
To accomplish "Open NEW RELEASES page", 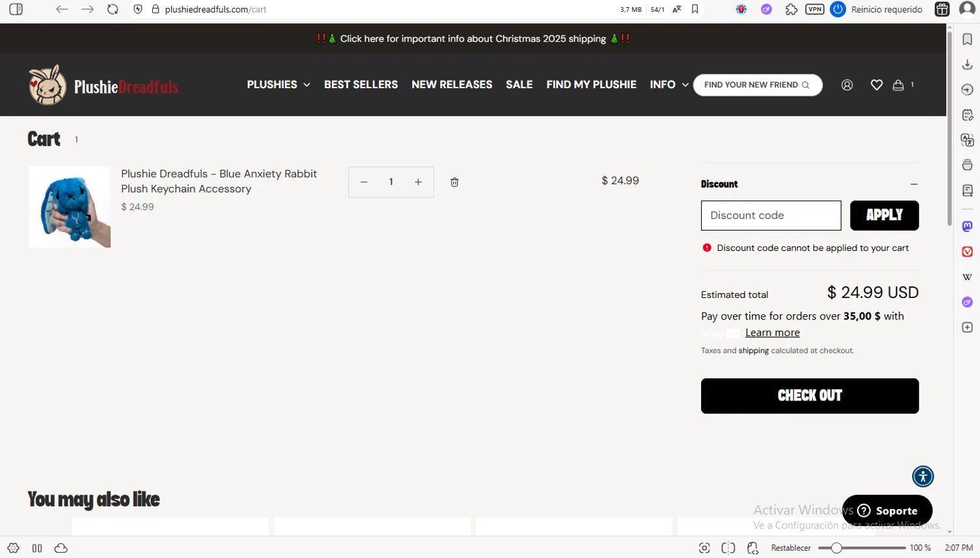I will pos(451,84).
